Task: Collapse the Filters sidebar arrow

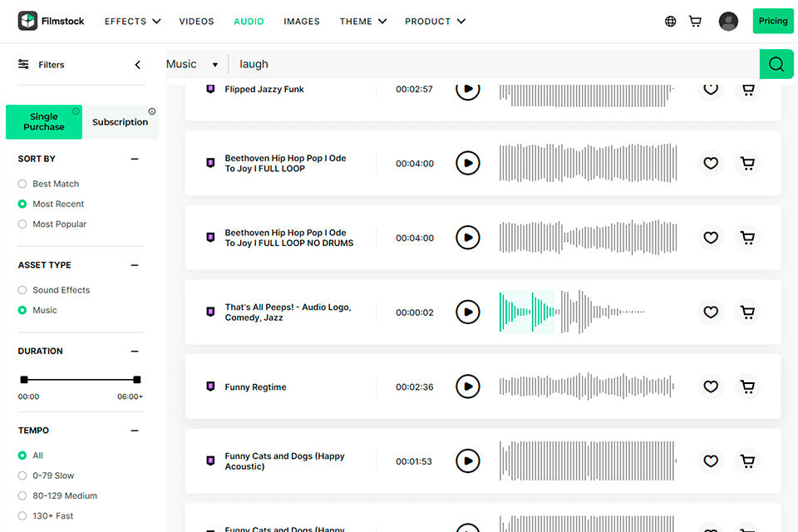Action: [138, 65]
